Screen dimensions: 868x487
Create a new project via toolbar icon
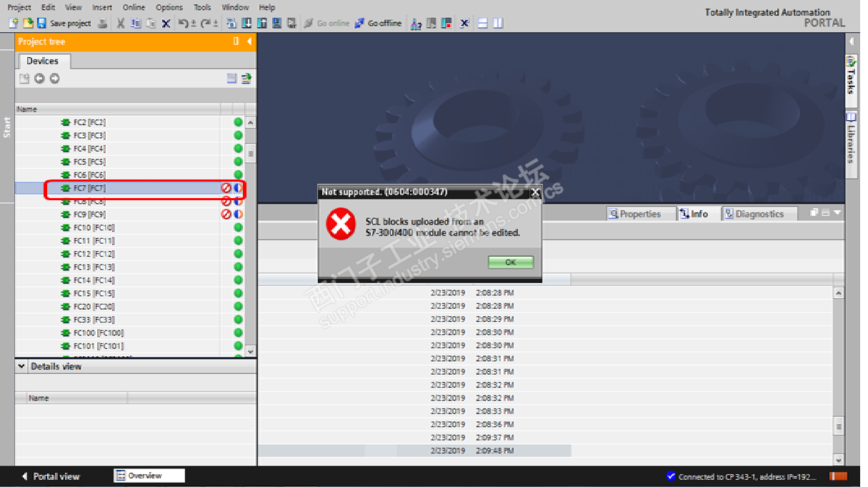click(x=14, y=23)
